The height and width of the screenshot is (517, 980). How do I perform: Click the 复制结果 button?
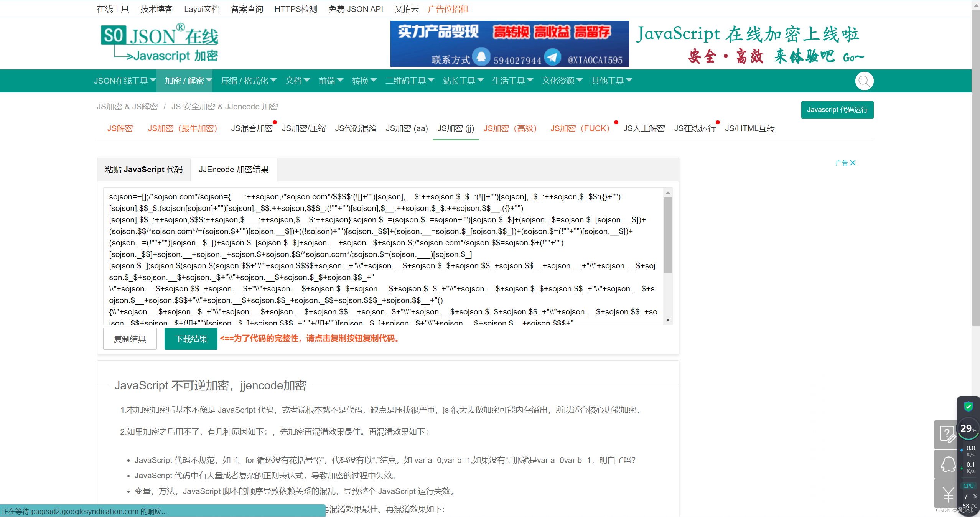click(x=130, y=339)
